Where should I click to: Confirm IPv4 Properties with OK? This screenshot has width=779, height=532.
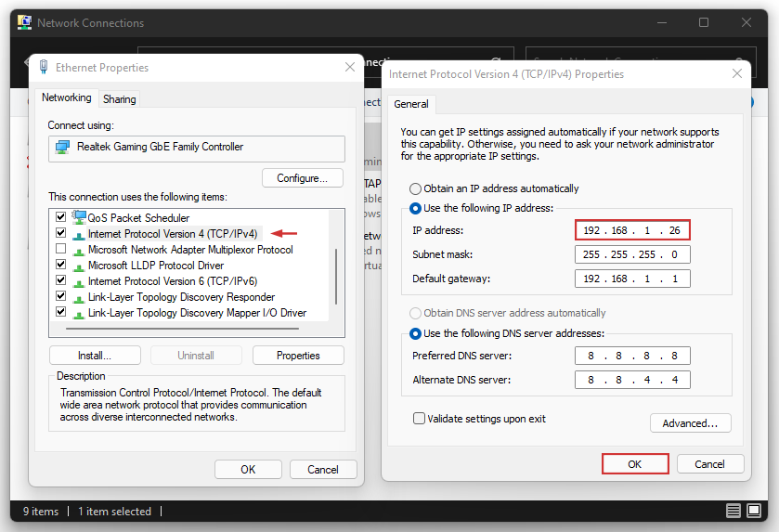634,464
